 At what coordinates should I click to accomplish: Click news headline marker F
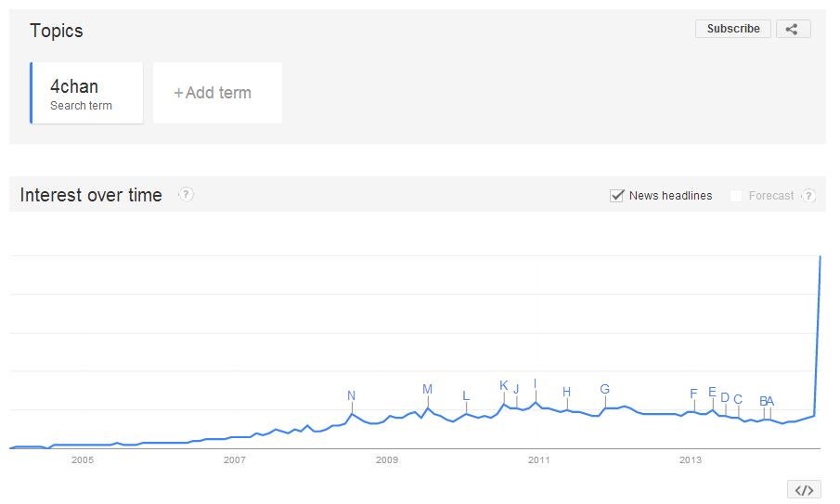[693, 394]
